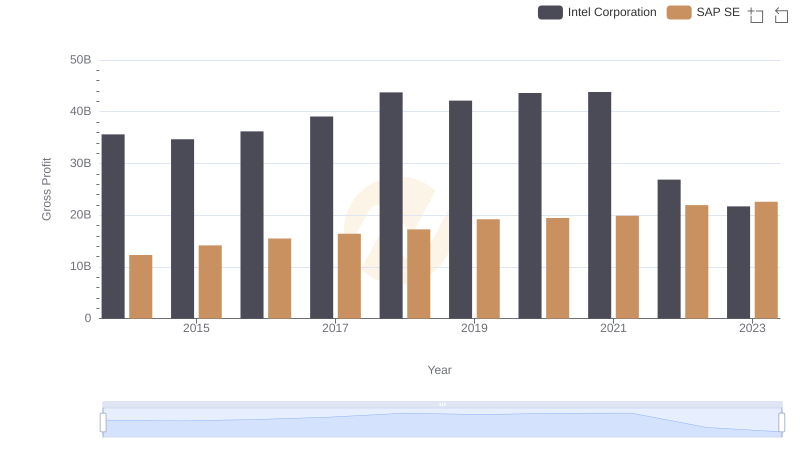Click the 2015 SAP SE bar
The height and width of the screenshot is (461, 800).
[x=210, y=282]
